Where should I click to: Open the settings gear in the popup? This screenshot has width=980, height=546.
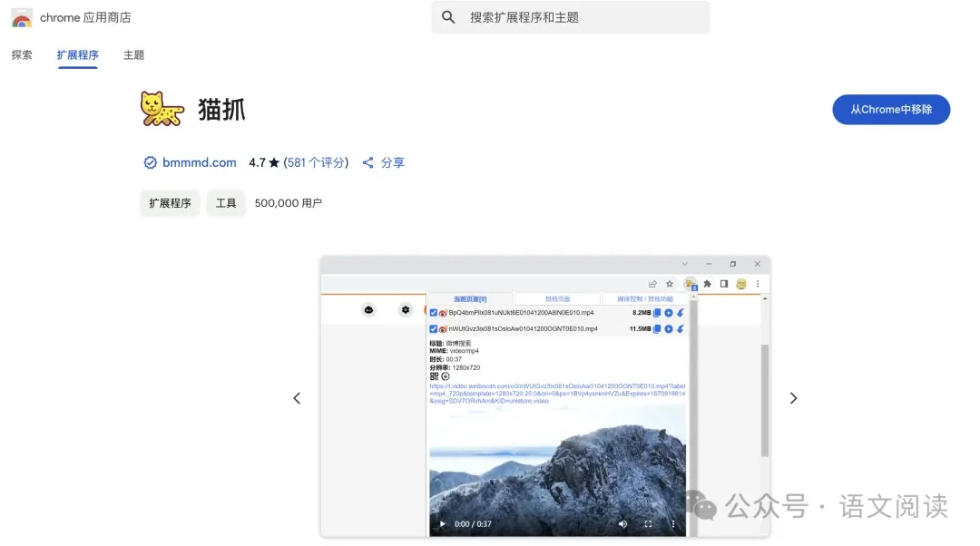click(x=405, y=309)
